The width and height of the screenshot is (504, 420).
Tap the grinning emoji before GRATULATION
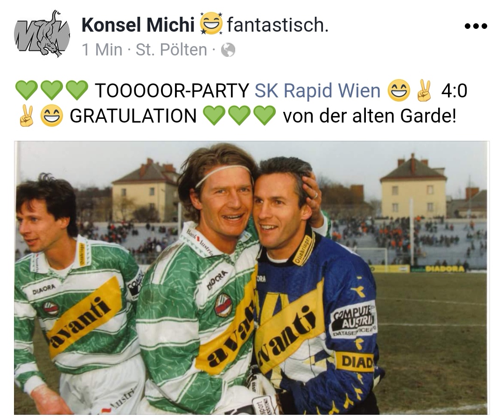coord(51,116)
